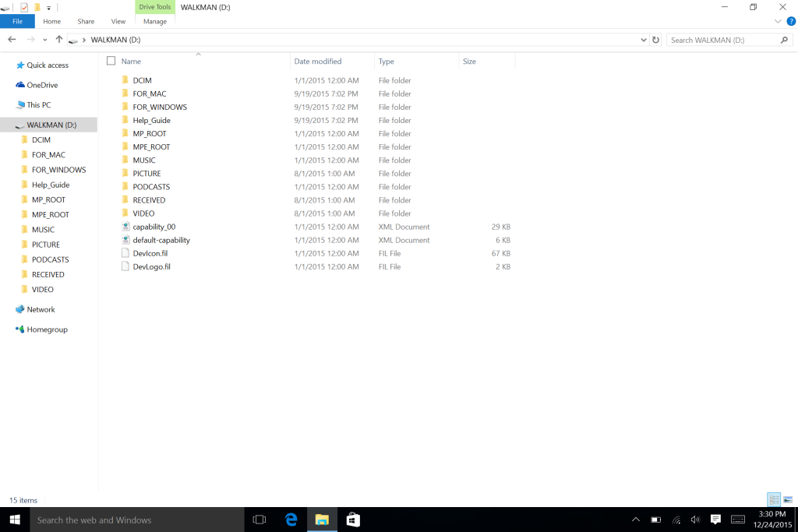Launch Microsoft Edge from the taskbar
Viewport: 798px width, 532px height.
click(x=291, y=520)
